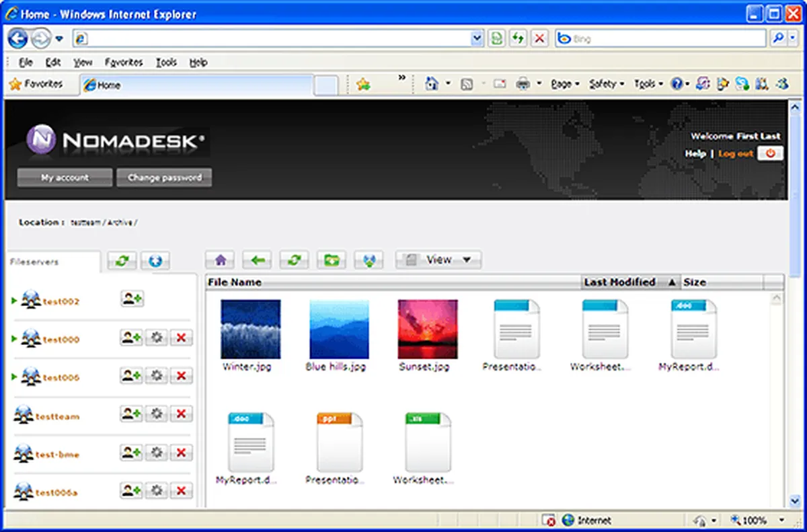
Task: Expand the test002 fileserver tree arrow
Action: pos(15,301)
